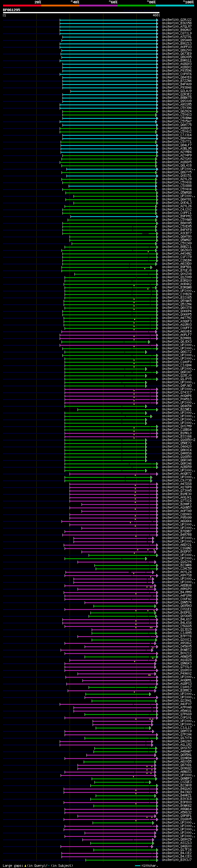Click the white query sequence bar
Viewport: 197px width, 868px height.
click(x=81, y=12)
